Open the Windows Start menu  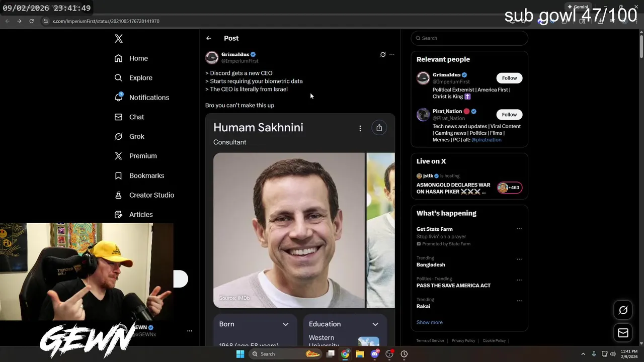tap(240, 354)
